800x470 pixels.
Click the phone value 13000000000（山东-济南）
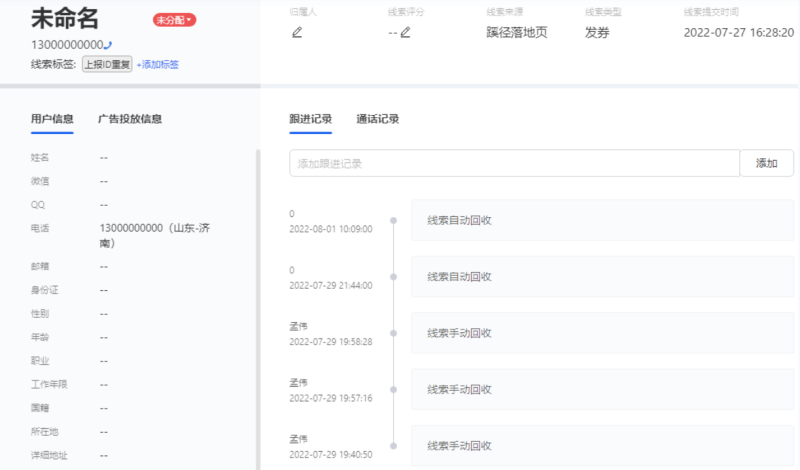click(x=155, y=235)
